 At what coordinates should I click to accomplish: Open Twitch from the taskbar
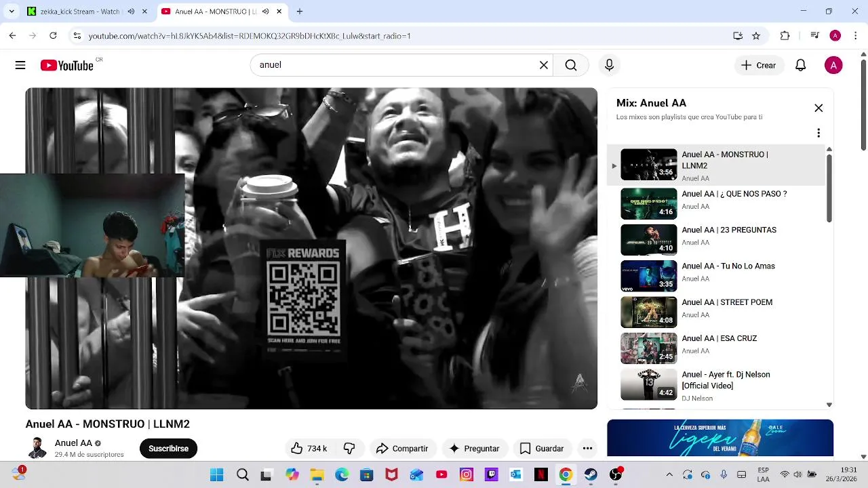492,474
